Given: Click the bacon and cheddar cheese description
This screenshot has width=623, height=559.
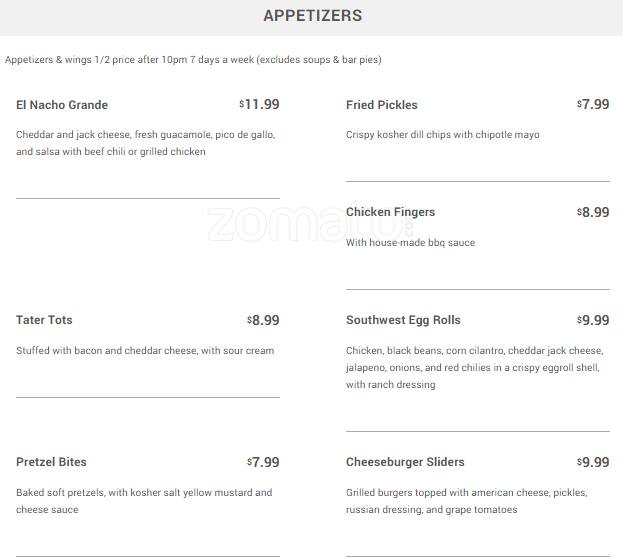Looking at the screenshot, I should [145, 351].
